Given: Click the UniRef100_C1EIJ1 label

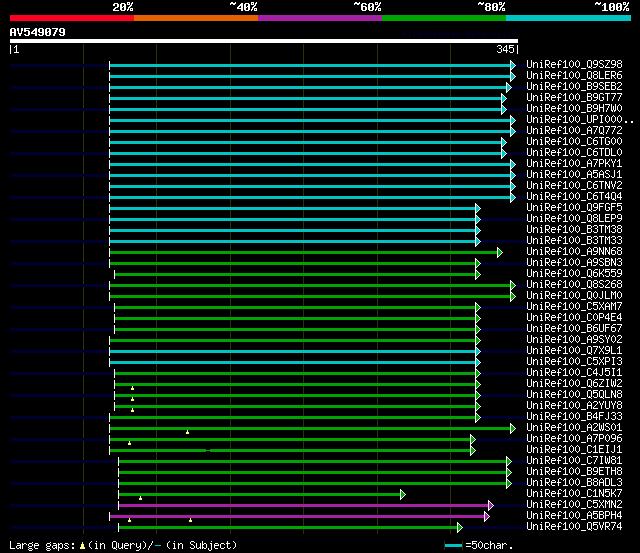Looking at the screenshot, I should point(574,450).
